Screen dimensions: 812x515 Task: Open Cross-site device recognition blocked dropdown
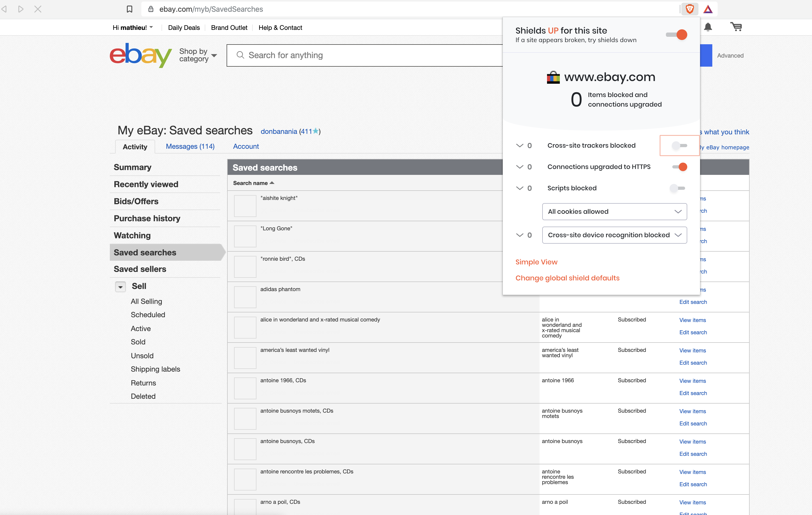click(614, 235)
